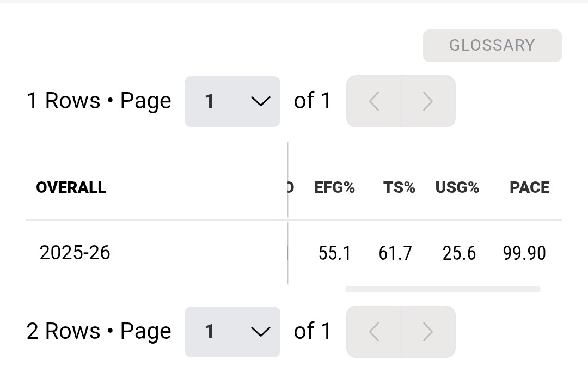Screen dimensions: 588x372
Task: Sort table by the USG% column header
Action: point(457,188)
